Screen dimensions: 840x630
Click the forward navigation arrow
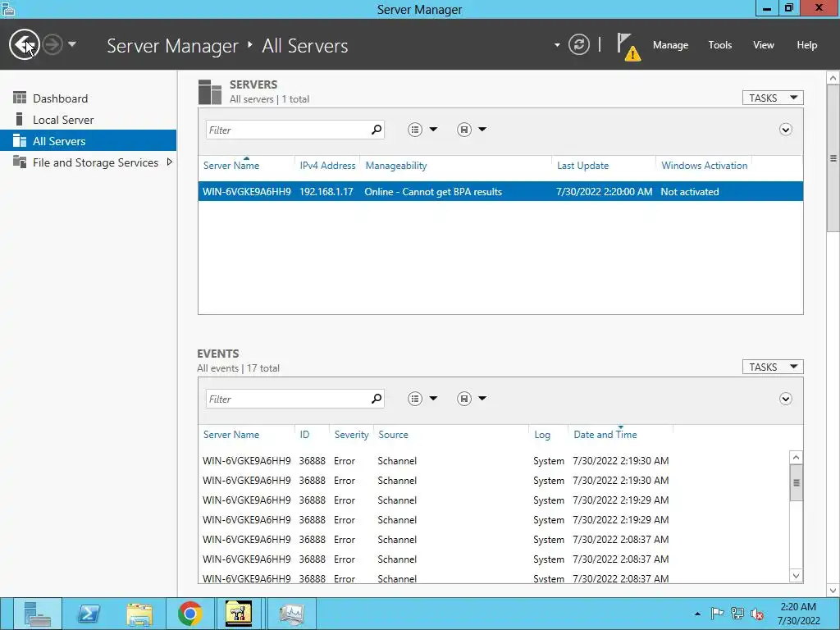click(x=52, y=44)
